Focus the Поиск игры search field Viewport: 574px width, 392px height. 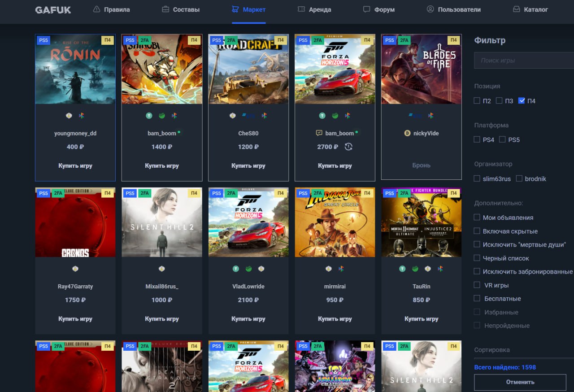coord(524,60)
